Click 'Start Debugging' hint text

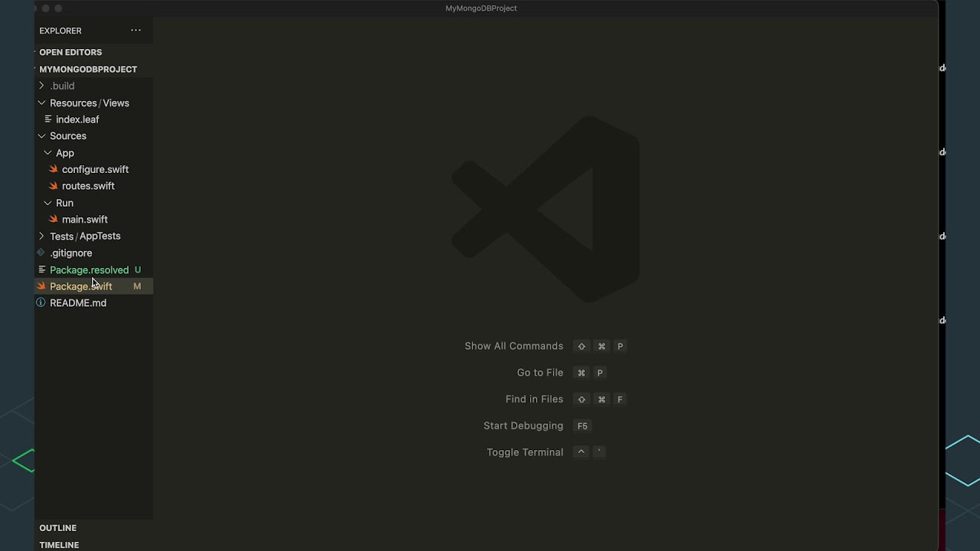pos(523,425)
